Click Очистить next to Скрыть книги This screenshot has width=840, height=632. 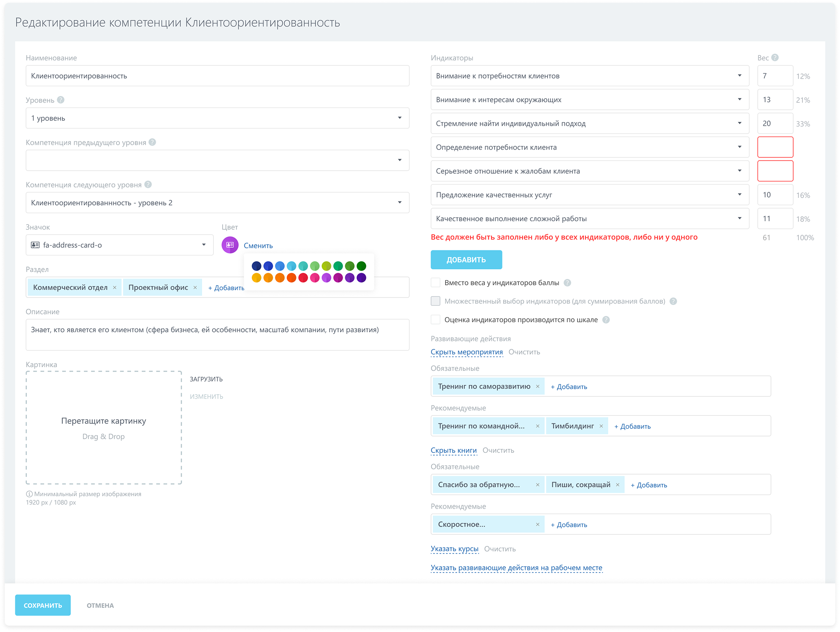pyautogui.click(x=498, y=451)
